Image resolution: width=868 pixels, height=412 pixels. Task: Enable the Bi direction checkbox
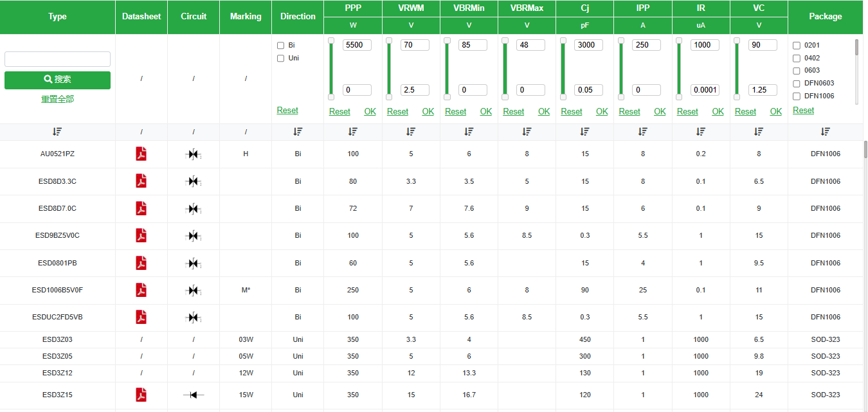tap(280, 46)
